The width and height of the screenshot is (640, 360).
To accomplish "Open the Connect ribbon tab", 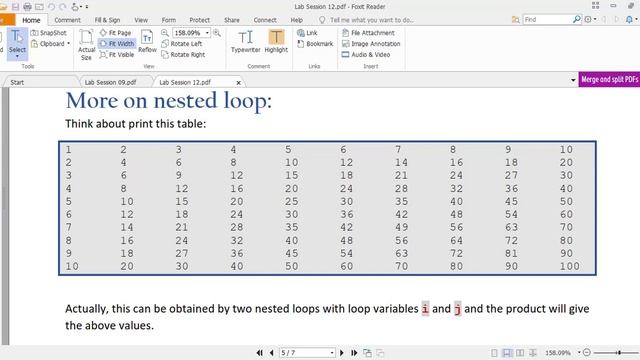I will (265, 20).
